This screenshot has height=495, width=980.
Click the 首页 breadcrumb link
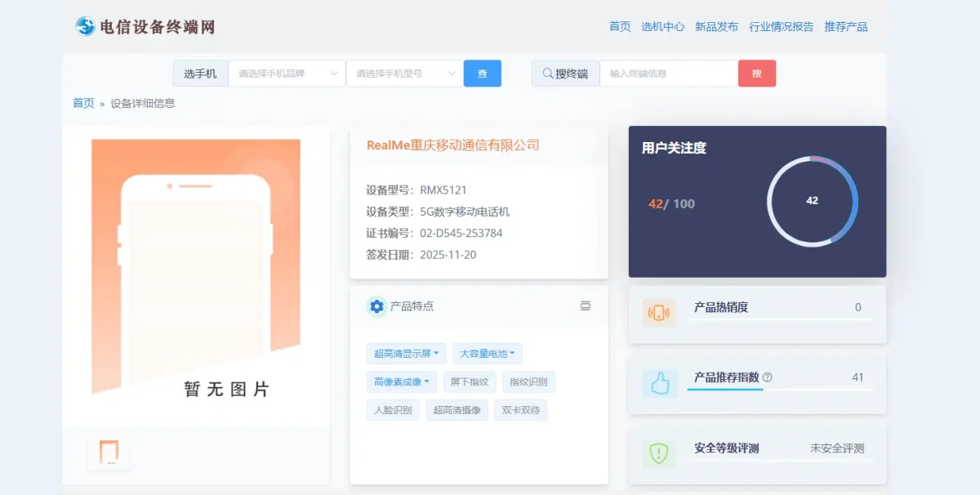pos(82,103)
